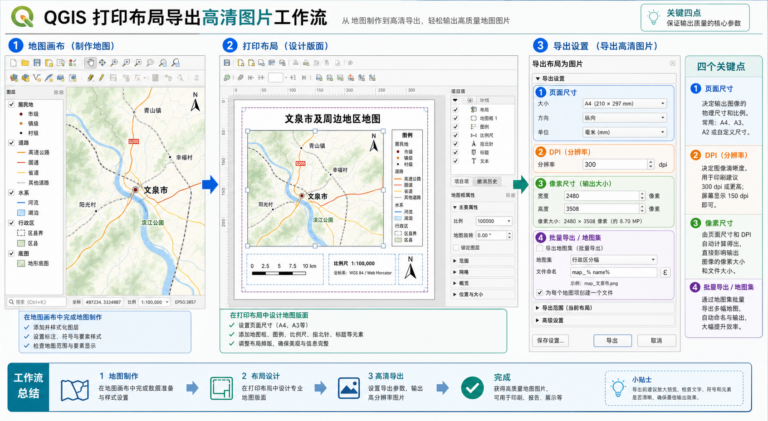This screenshot has width=768, height=421.
Task: Open the status bar 1:100,000 scale dropdown
Action: [x=154, y=302]
